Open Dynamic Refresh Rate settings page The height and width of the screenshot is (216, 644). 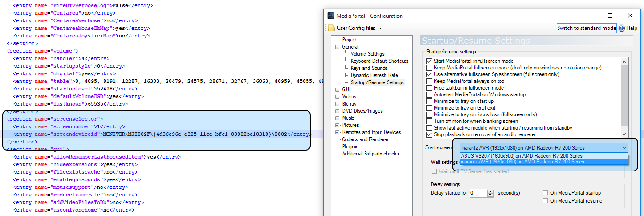[x=374, y=75]
